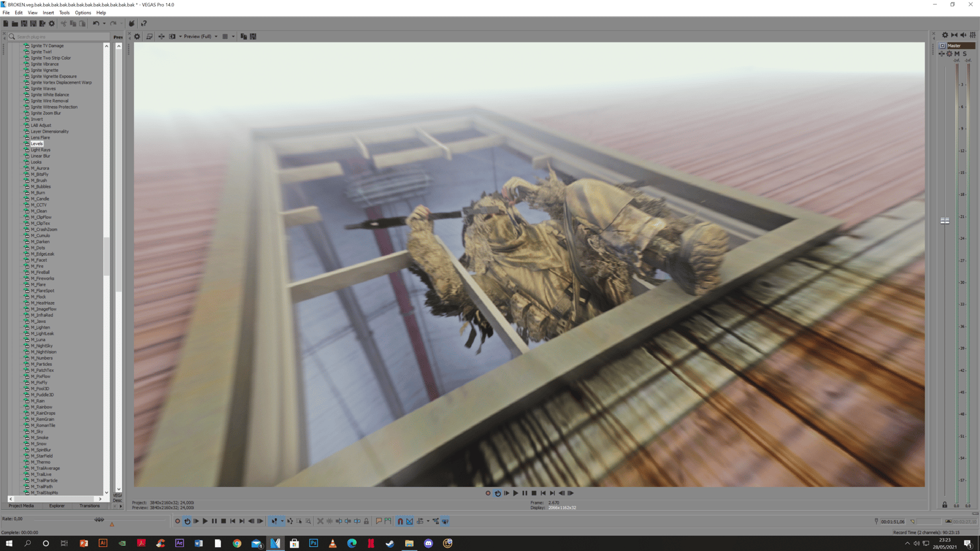Click the Open project folder icon

click(15, 24)
